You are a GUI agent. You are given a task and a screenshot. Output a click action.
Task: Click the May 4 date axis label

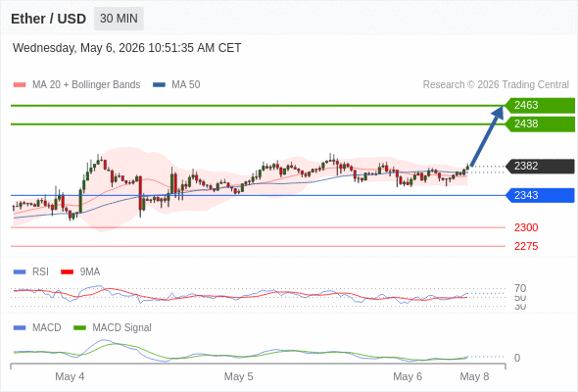pos(70,376)
